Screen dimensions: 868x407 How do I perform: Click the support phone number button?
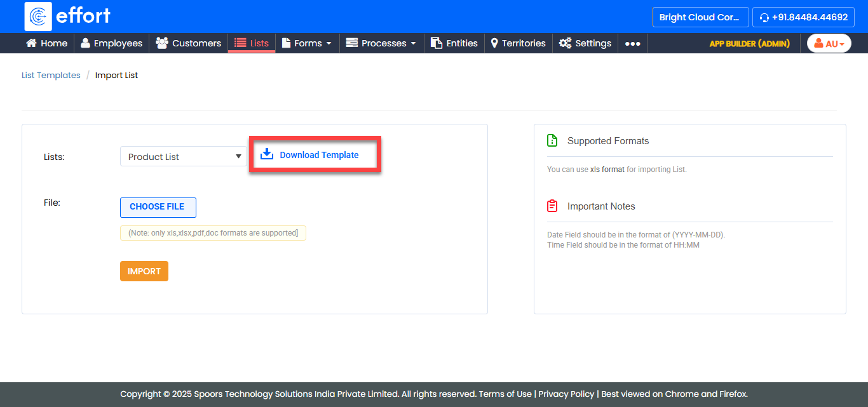pos(803,17)
